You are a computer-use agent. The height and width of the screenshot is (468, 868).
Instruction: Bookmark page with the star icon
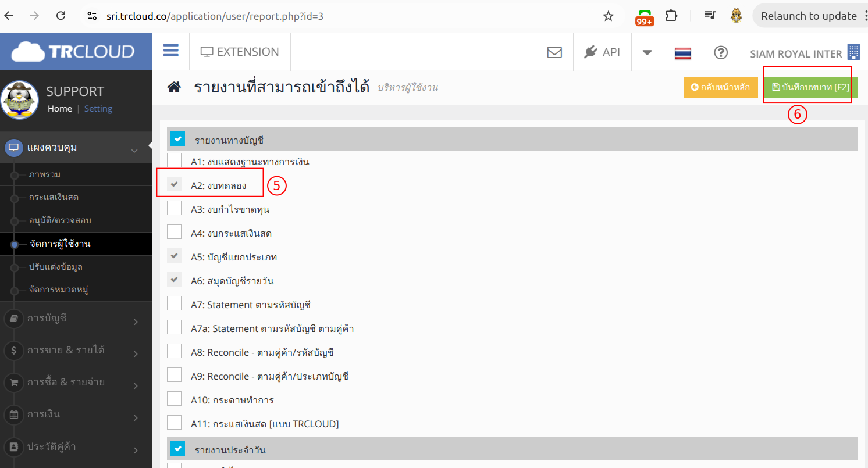(x=609, y=16)
